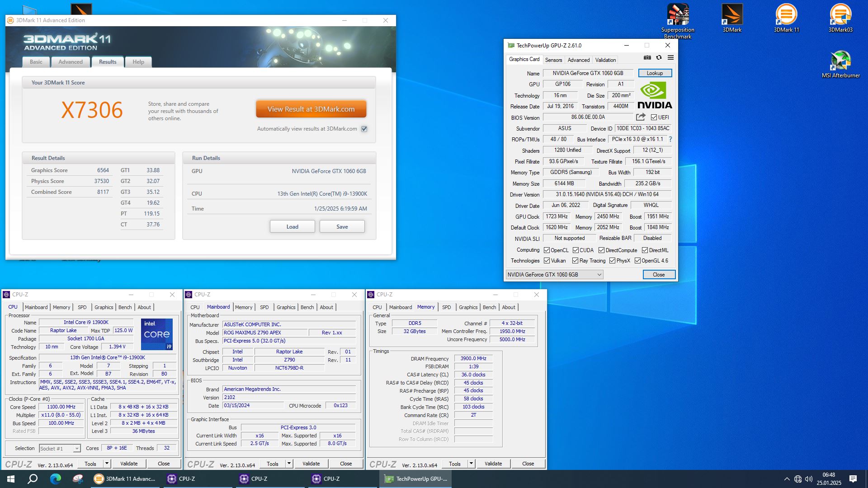Click the GPU-Z refresh icon
Viewport: 868px width, 488px height.
659,58
